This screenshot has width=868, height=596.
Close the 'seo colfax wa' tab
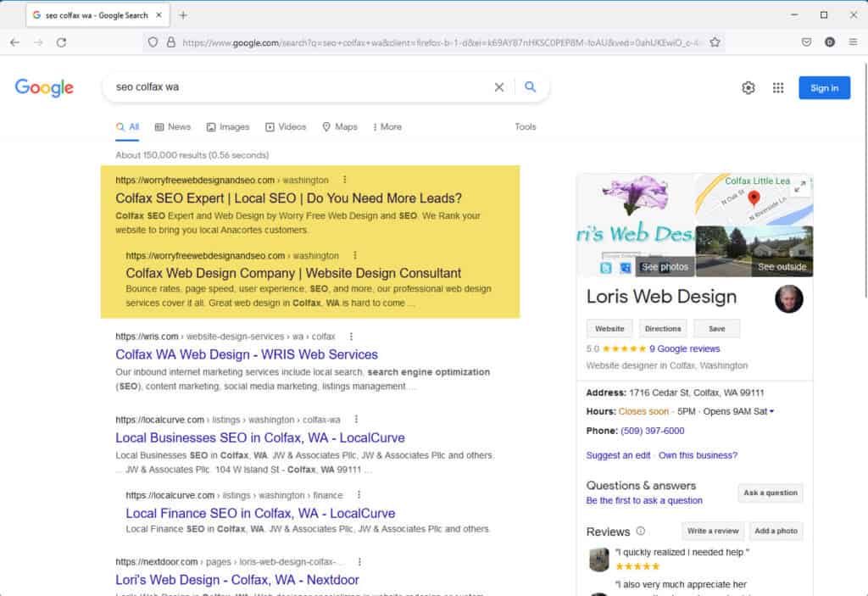pyautogui.click(x=159, y=15)
